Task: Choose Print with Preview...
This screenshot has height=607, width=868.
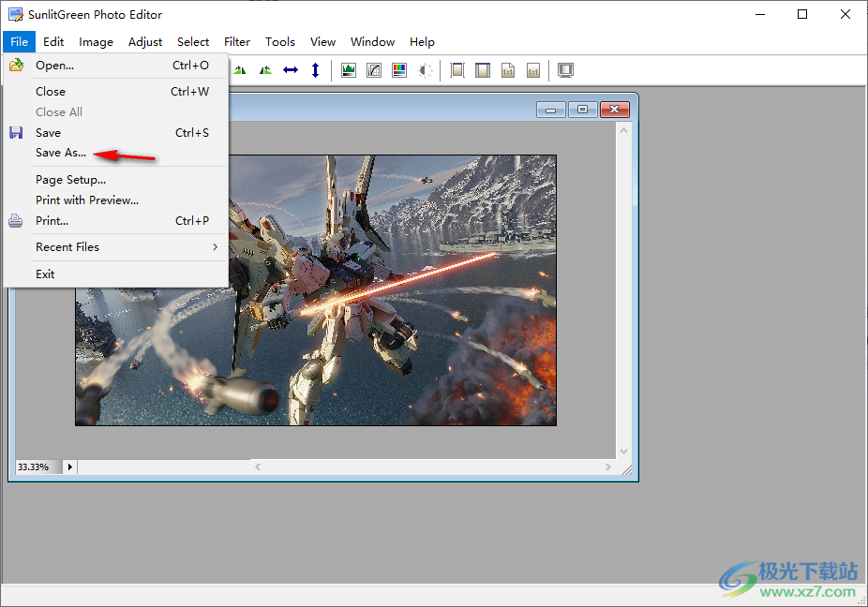Action: (115, 200)
